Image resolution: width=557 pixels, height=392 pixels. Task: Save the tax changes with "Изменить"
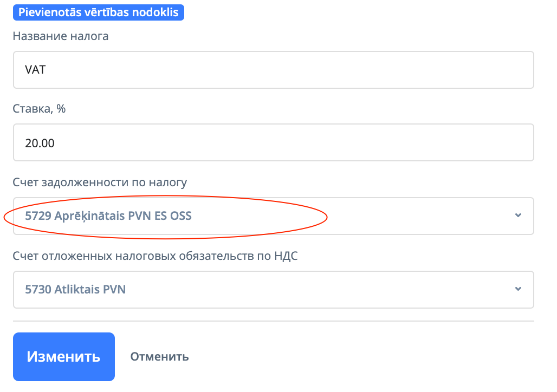64,357
